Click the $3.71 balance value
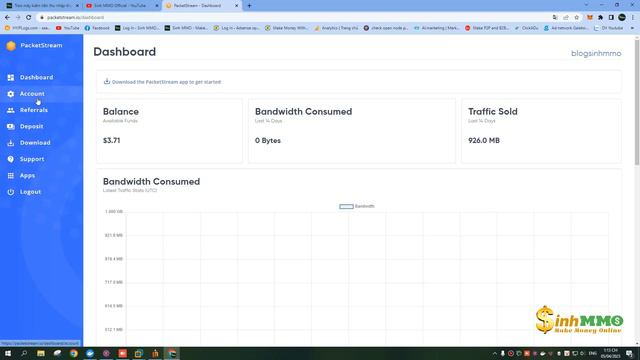The height and width of the screenshot is (360, 640). [111, 140]
